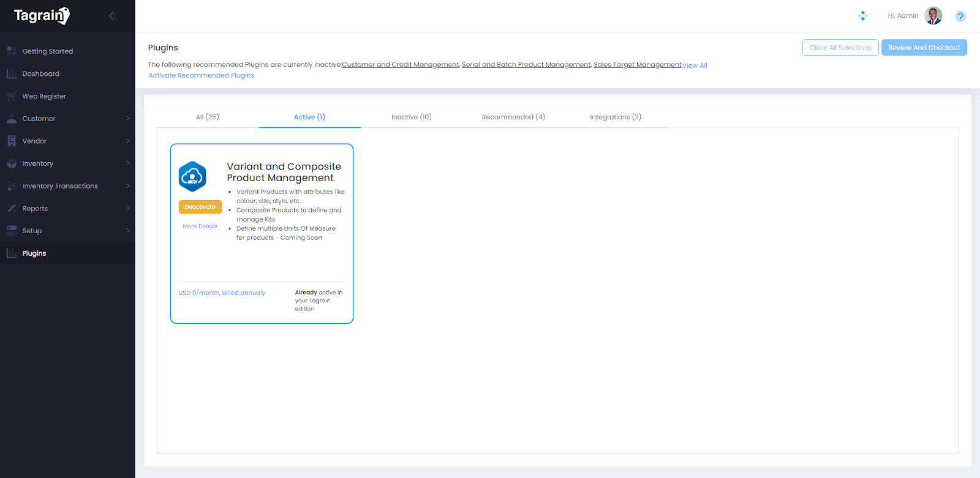Image resolution: width=980 pixels, height=478 pixels.
Task: Switch to the All (25) tab
Action: tap(208, 117)
